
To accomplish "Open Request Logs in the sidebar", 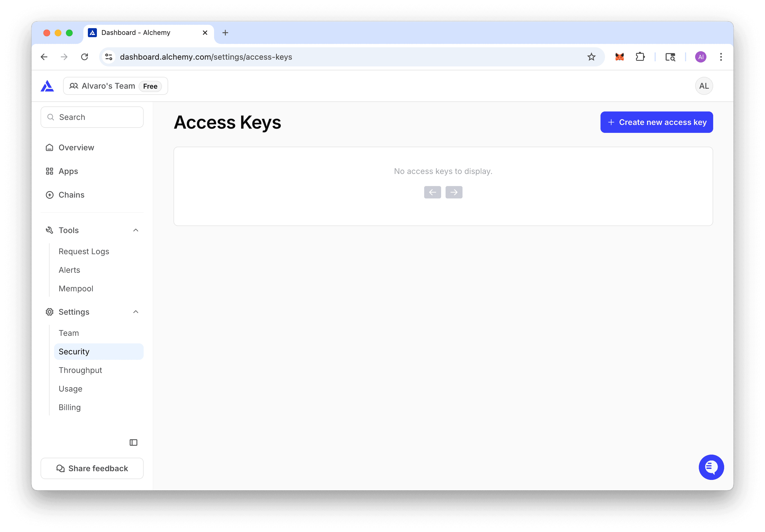I will point(84,251).
